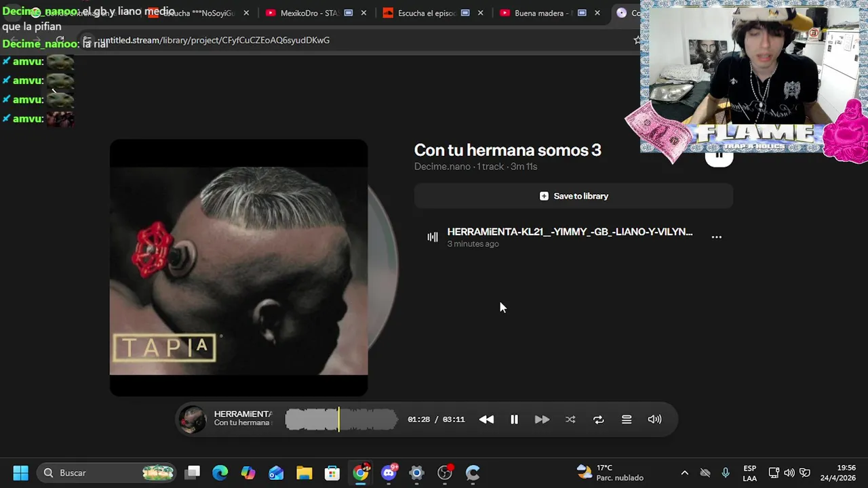Open Microsoft Store from the taskbar
Image resolution: width=868 pixels, height=488 pixels.
(x=332, y=472)
